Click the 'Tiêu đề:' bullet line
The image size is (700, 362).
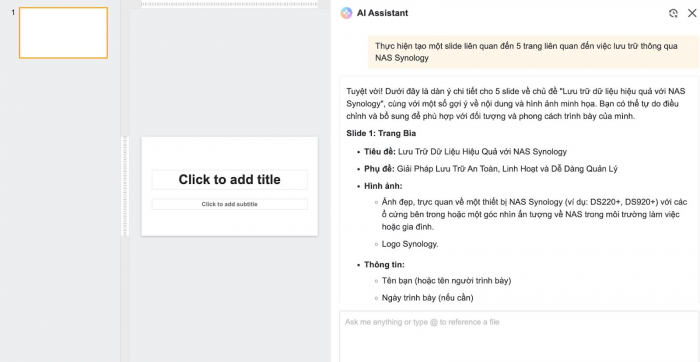(x=465, y=151)
